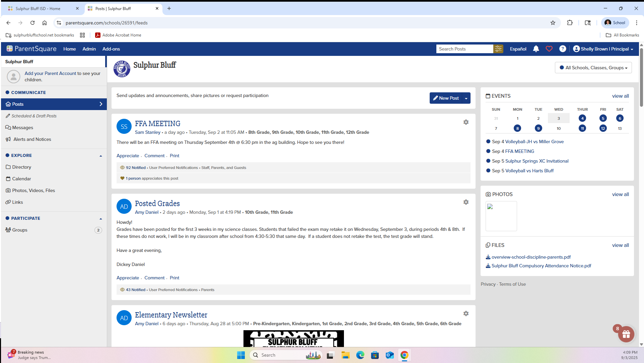Open gear settings on Posted Grades post

pyautogui.click(x=466, y=202)
